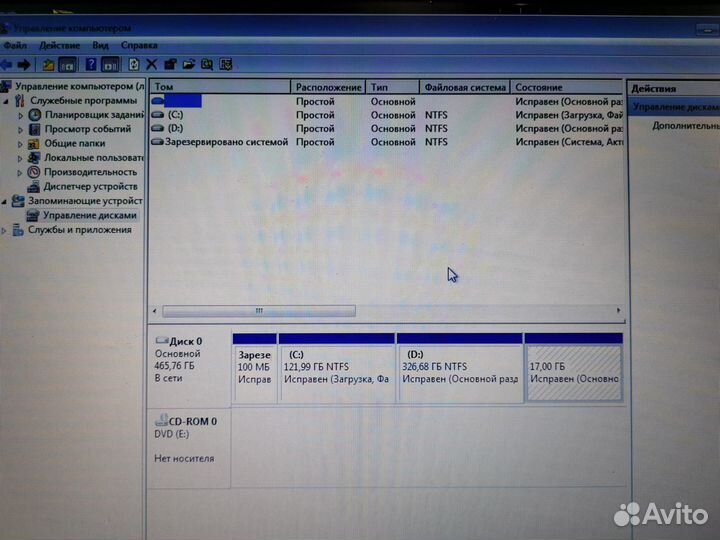Image resolution: width=720 pixels, height=540 pixels.
Task: Toggle the show/hide action pane icon
Action: (x=110, y=65)
